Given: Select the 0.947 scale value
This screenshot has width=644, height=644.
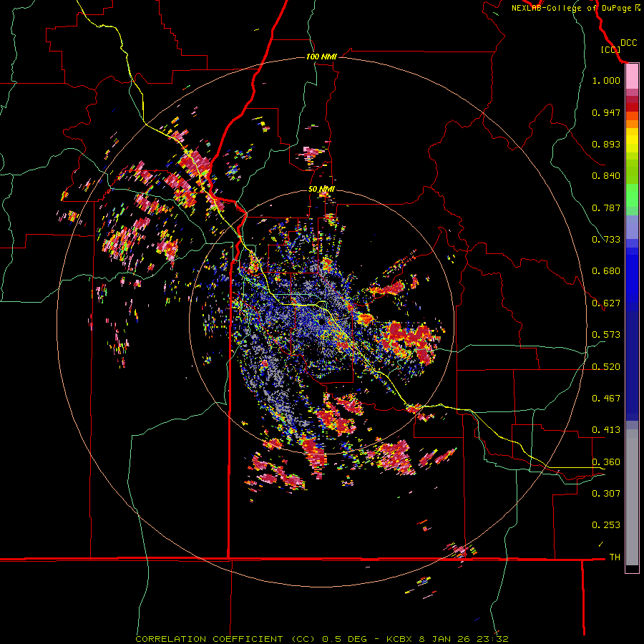Looking at the screenshot, I should click(x=606, y=112).
